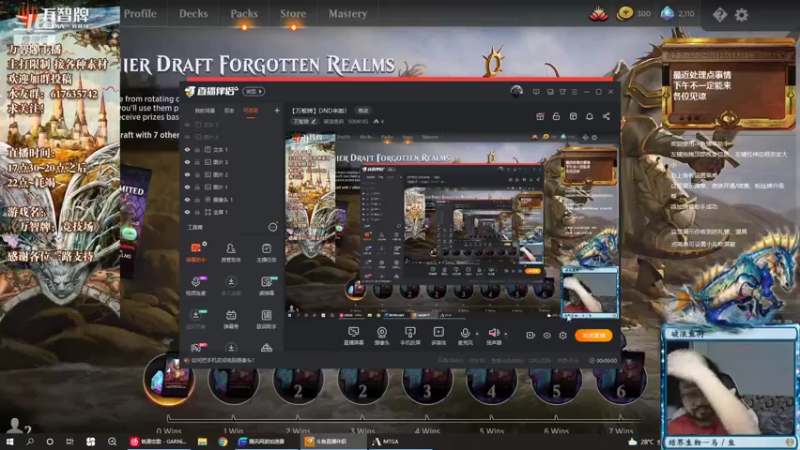This screenshot has width=800, height=450.
Task: Open the notification bell in stream header
Action: click(x=589, y=116)
